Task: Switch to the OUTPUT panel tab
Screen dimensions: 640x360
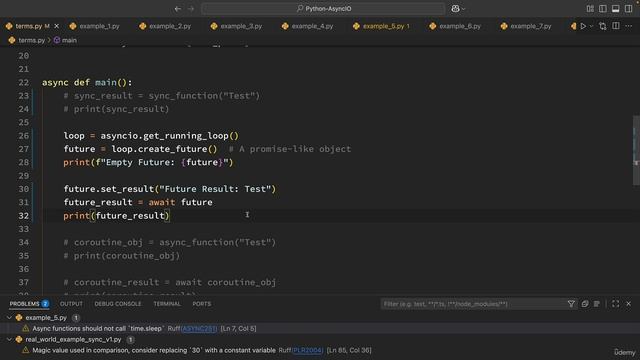Action: 71,304
